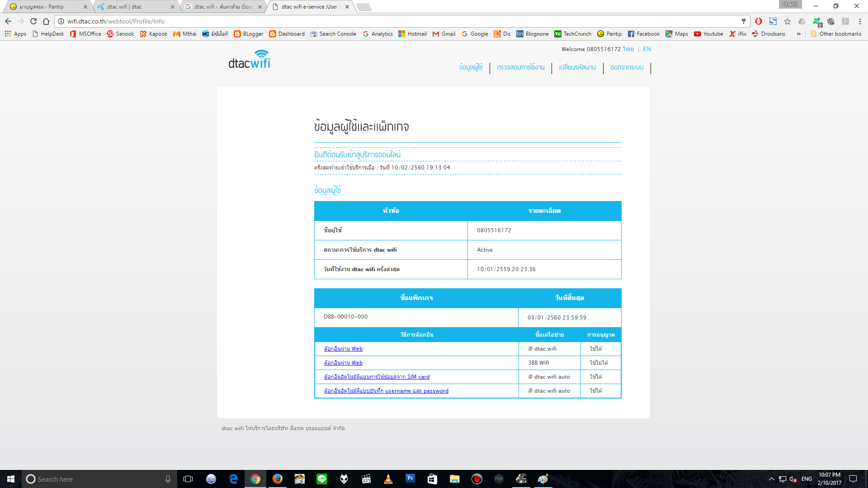Viewport: 868px width, 488px height.
Task: Show hidden system tray icons
Action: (771, 479)
